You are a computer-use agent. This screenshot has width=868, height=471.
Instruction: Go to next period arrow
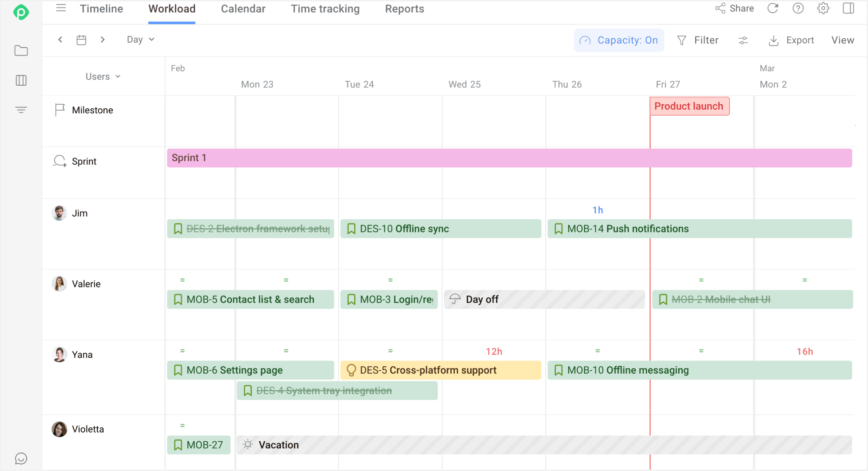[x=103, y=40]
